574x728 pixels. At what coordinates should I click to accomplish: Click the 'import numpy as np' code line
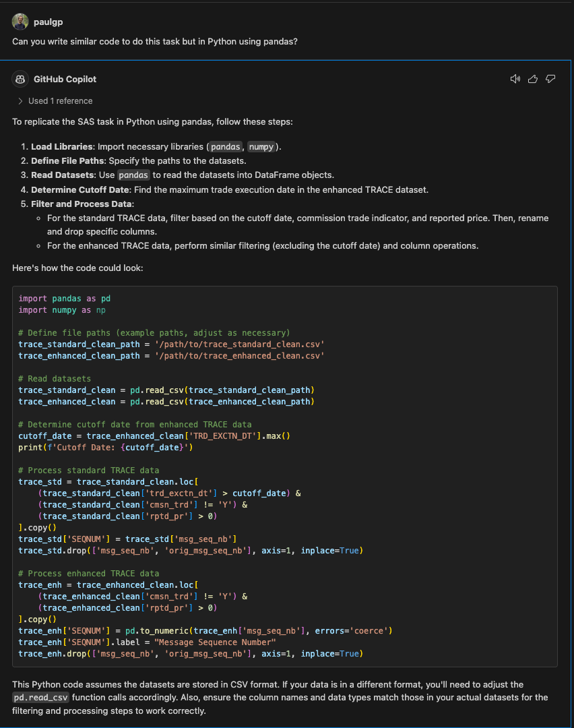pos(62,310)
